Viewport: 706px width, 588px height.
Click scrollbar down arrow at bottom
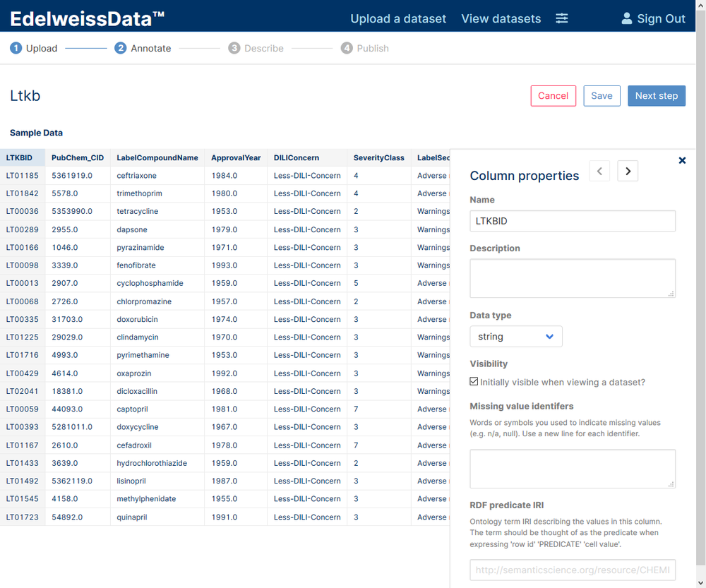point(700,582)
